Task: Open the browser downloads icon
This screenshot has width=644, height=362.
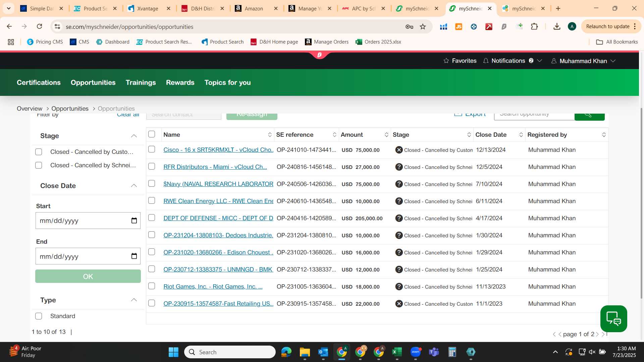Action: click(557, 26)
